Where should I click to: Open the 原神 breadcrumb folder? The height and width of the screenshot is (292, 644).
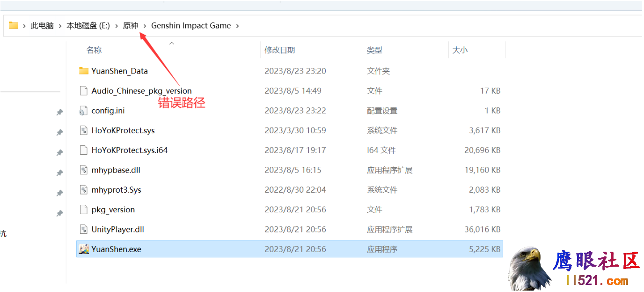pos(131,26)
